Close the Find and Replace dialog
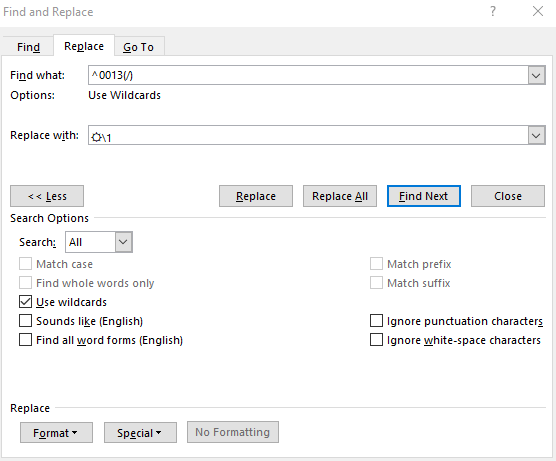 538,11
